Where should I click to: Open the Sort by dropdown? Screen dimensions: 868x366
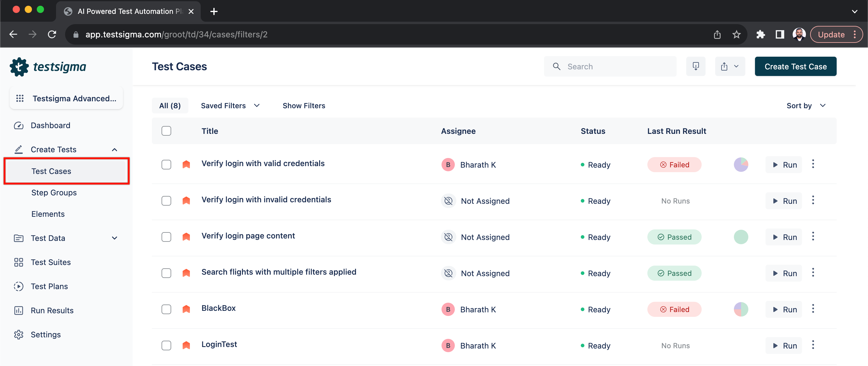[x=806, y=106]
